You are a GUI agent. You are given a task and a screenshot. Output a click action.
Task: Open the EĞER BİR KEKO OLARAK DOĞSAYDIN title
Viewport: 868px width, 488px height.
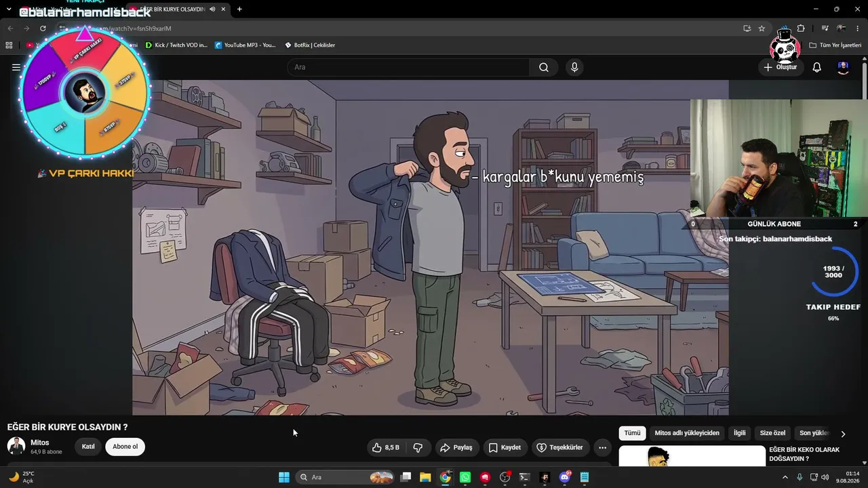click(804, 454)
